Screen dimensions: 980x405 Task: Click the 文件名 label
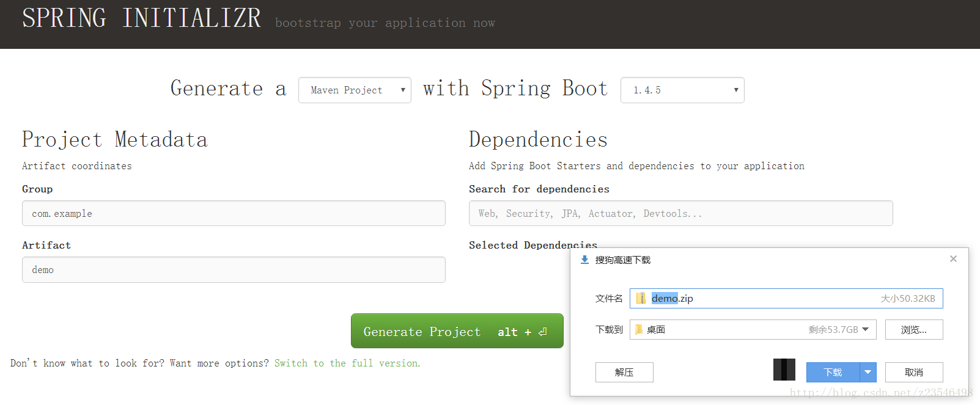tap(609, 299)
